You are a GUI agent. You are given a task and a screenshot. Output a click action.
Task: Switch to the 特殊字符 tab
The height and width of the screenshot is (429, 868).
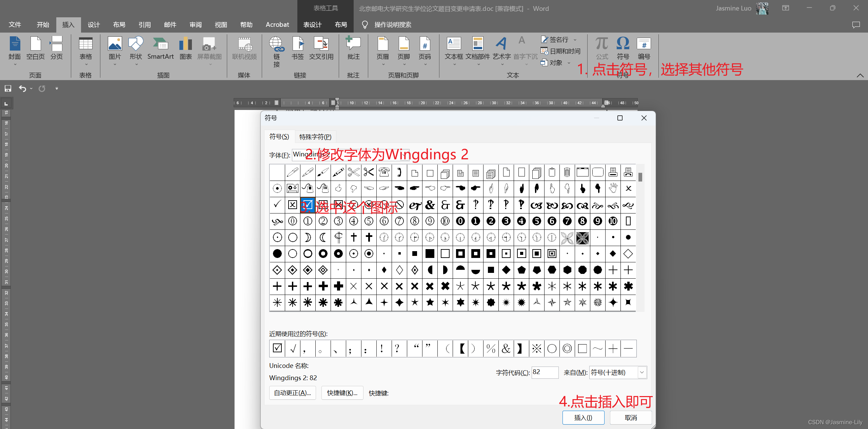(x=315, y=137)
